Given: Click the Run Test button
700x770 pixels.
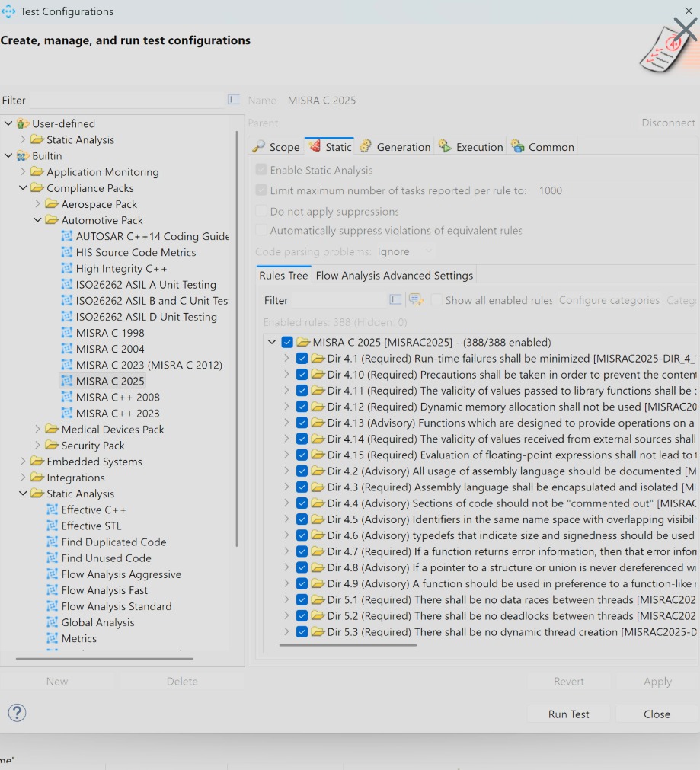Looking at the screenshot, I should [x=568, y=714].
